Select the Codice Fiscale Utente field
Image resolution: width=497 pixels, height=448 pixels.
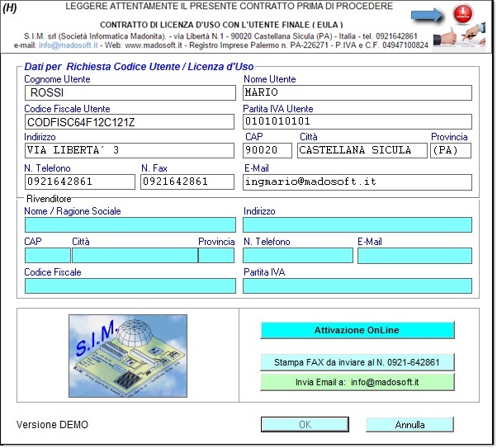tap(130, 122)
